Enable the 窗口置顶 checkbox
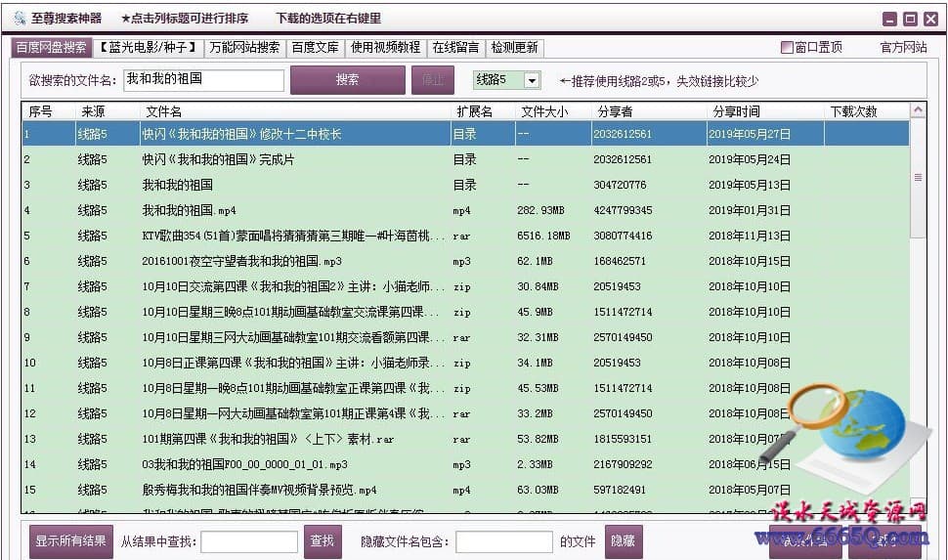This screenshot has width=948, height=560. pyautogui.click(x=787, y=47)
